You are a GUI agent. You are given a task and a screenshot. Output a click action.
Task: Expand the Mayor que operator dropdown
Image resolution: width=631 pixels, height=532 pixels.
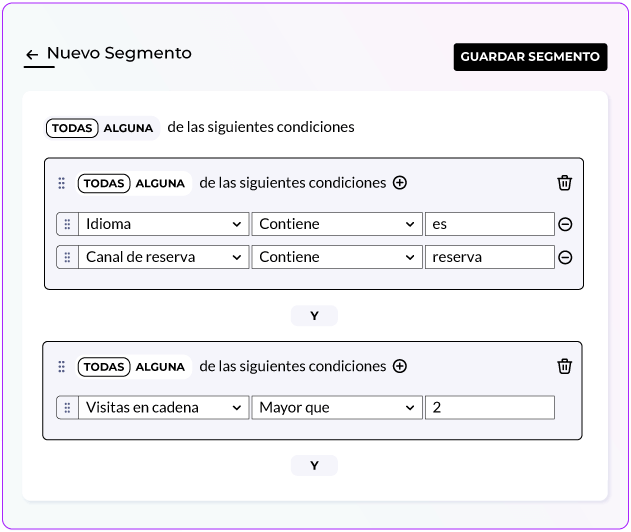[336, 408]
